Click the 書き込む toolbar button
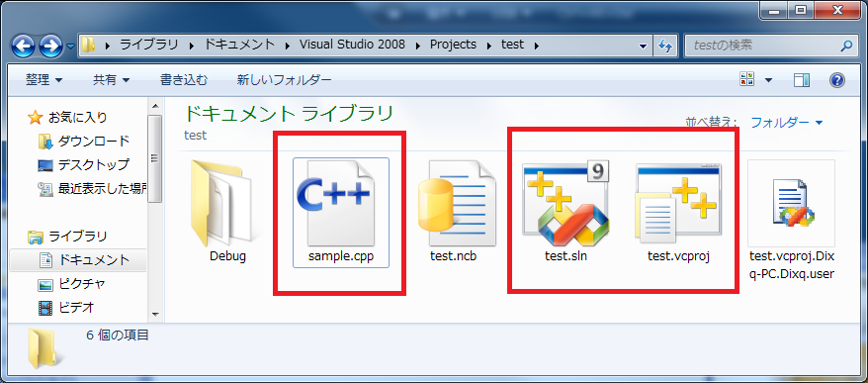 tap(184, 80)
